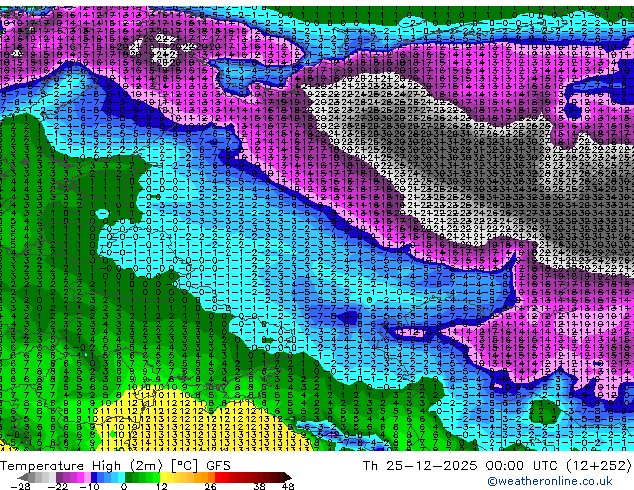The width and height of the screenshot is (634, 490).
Task: Click the '26' label on the legend
Action: [x=210, y=486]
